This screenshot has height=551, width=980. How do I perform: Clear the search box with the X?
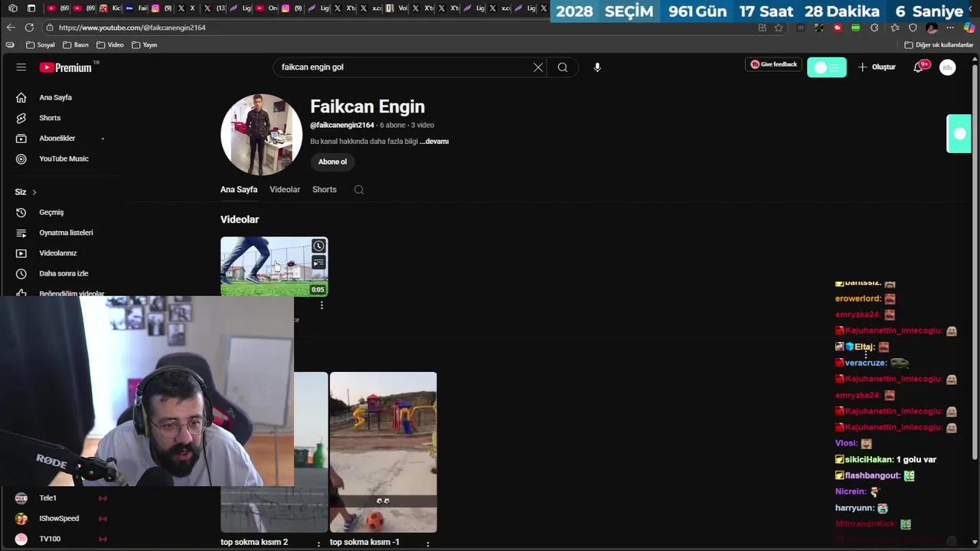538,67
